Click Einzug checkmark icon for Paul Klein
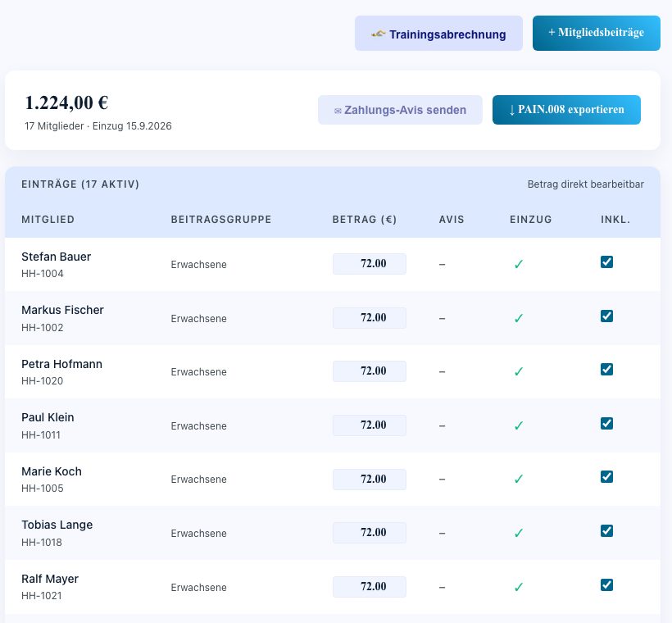This screenshot has width=672, height=623. click(519, 425)
